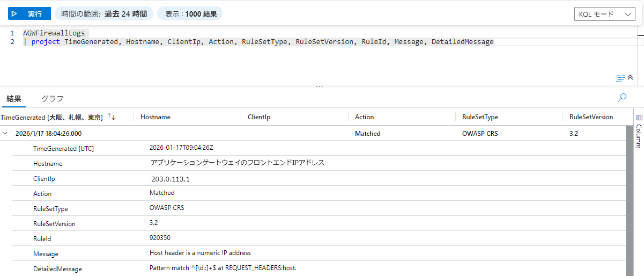
Task: Change the 時間の範囲 time range setting
Action: click(x=104, y=14)
